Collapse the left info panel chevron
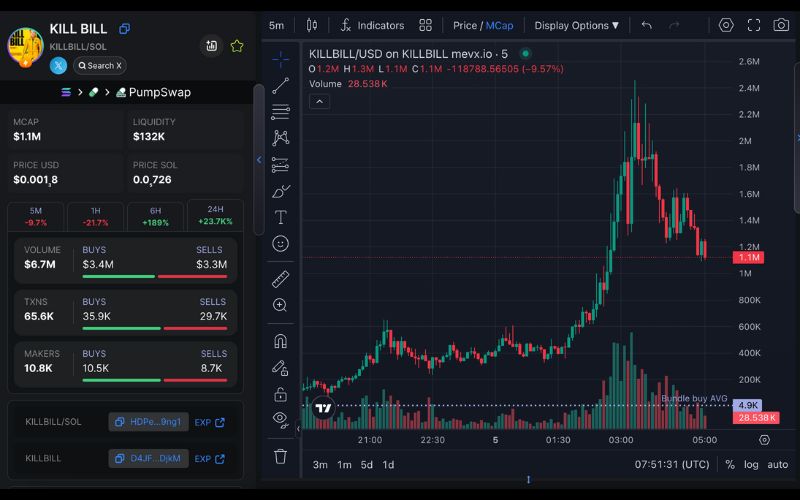Screen dimensions: 800x500 [x=259, y=160]
